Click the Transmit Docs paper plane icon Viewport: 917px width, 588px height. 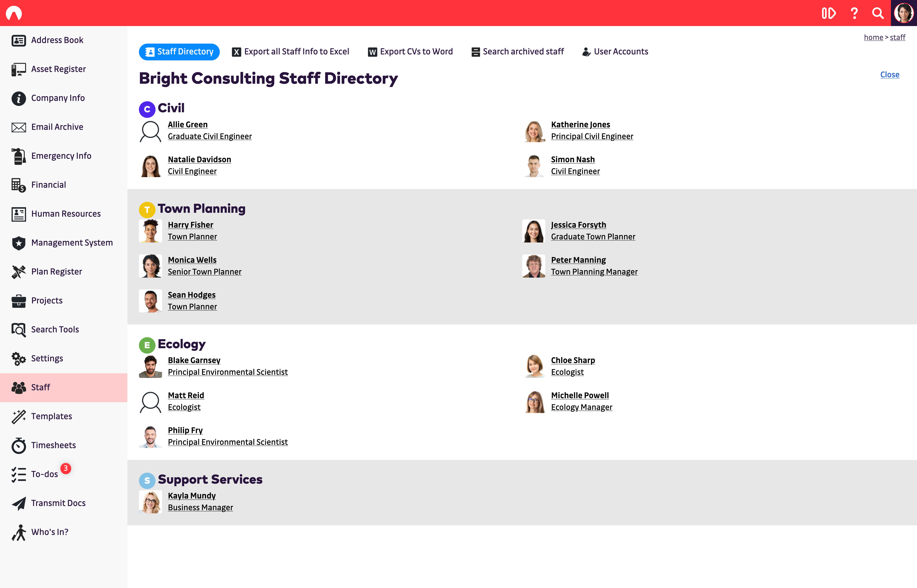pos(18,503)
